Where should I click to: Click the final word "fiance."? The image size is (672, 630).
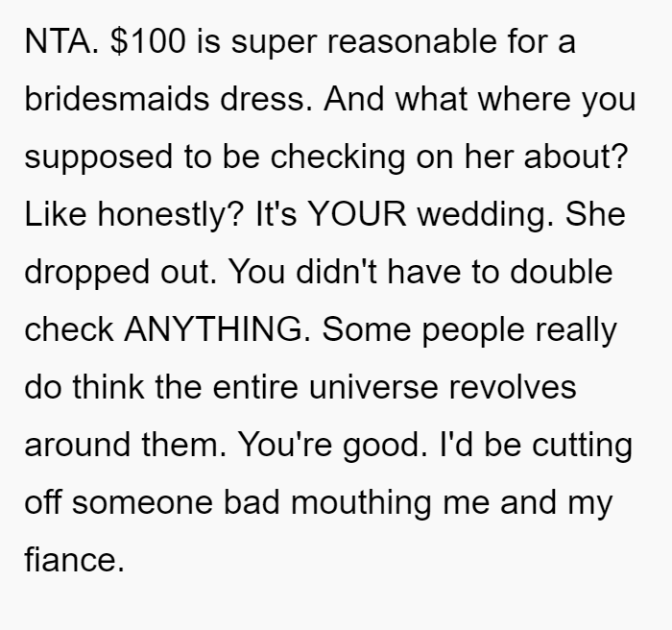tap(75, 560)
